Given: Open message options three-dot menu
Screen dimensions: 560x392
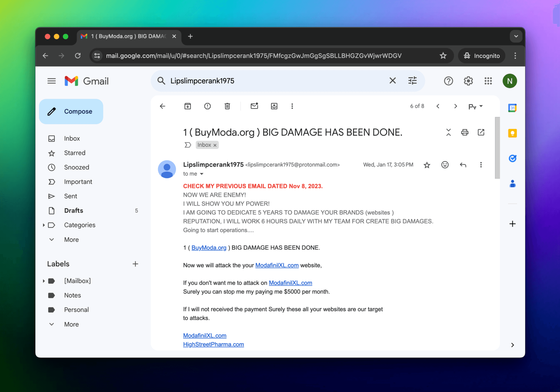Looking at the screenshot, I should tap(481, 165).
